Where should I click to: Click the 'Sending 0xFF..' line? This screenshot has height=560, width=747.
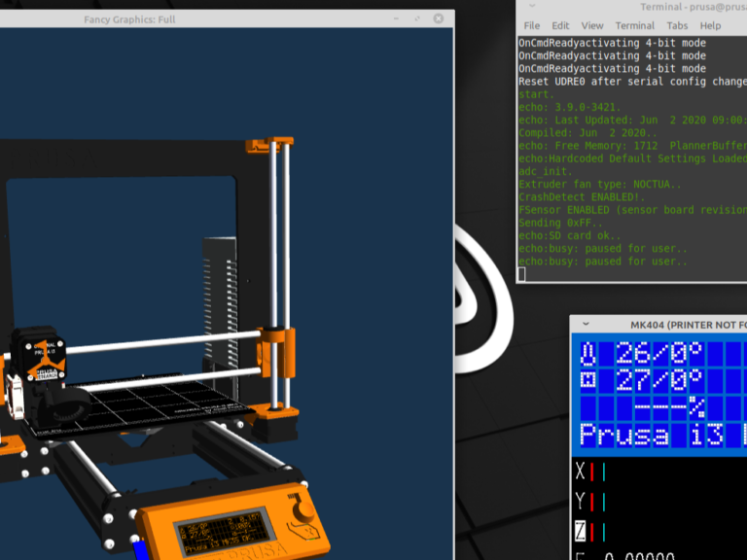(x=560, y=223)
